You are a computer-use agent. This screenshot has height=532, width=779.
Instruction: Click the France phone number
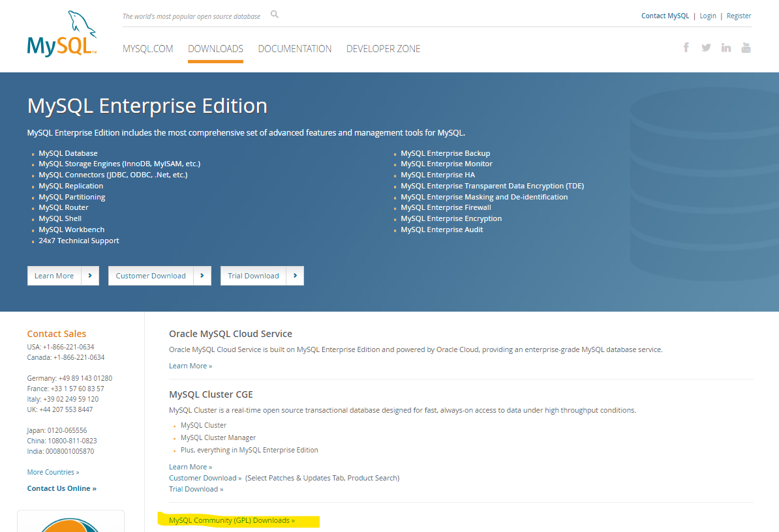tap(78, 389)
